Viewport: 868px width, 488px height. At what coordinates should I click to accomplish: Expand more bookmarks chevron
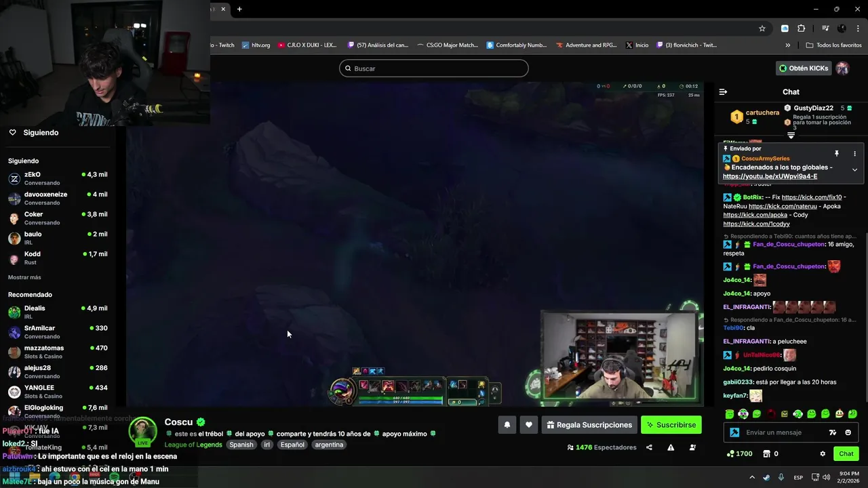coord(788,45)
